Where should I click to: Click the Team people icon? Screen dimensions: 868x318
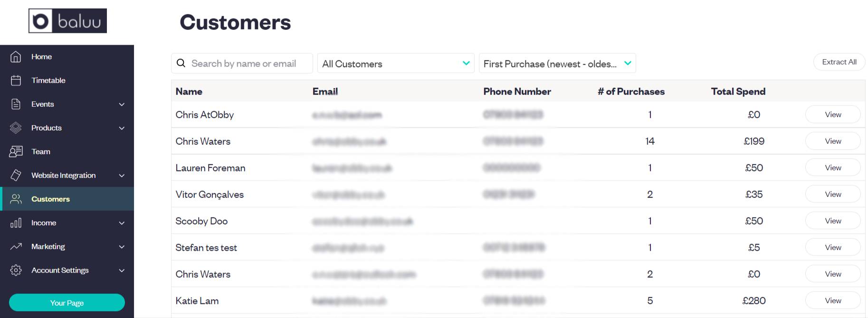pos(16,151)
